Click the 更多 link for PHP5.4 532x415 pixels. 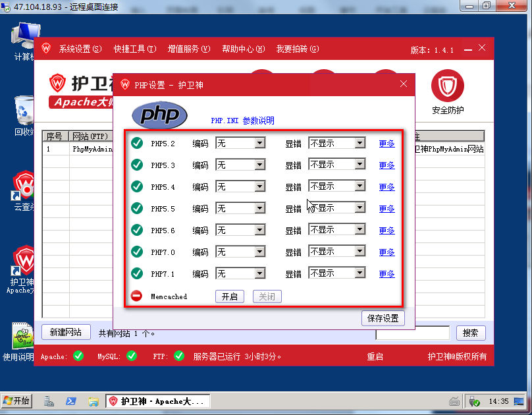pos(386,187)
